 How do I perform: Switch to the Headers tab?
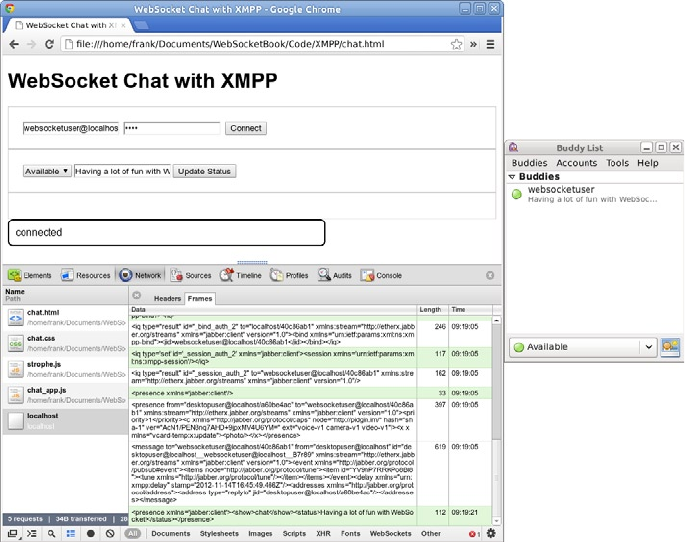tap(167, 298)
